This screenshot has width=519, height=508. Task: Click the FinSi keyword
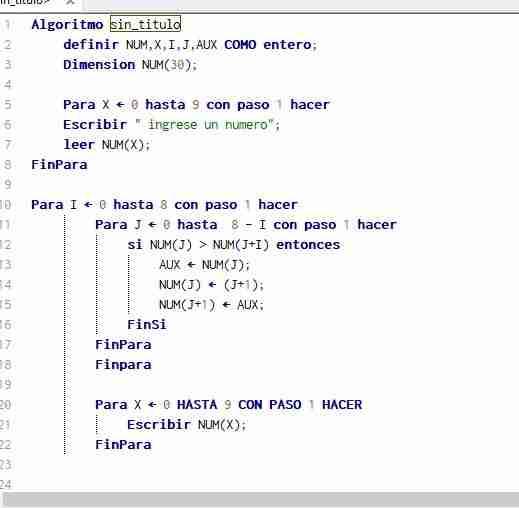pos(147,324)
